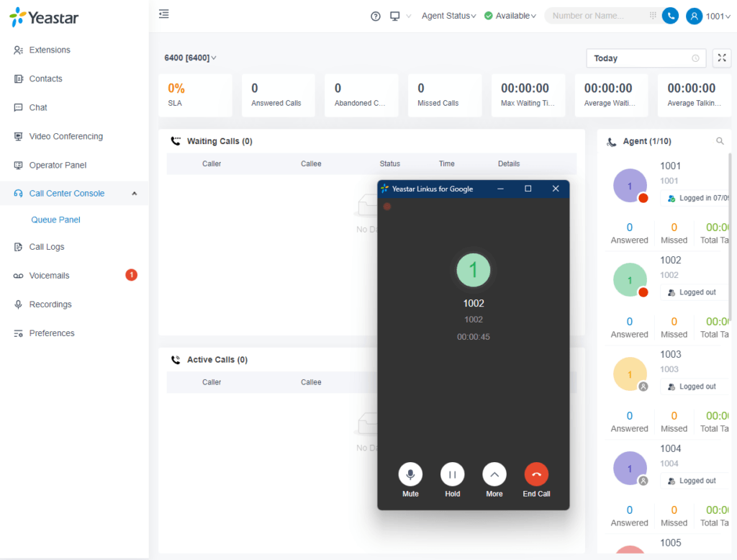Toggle fullscreen mode for the queue dashboard
The height and width of the screenshot is (560, 737).
(x=721, y=58)
